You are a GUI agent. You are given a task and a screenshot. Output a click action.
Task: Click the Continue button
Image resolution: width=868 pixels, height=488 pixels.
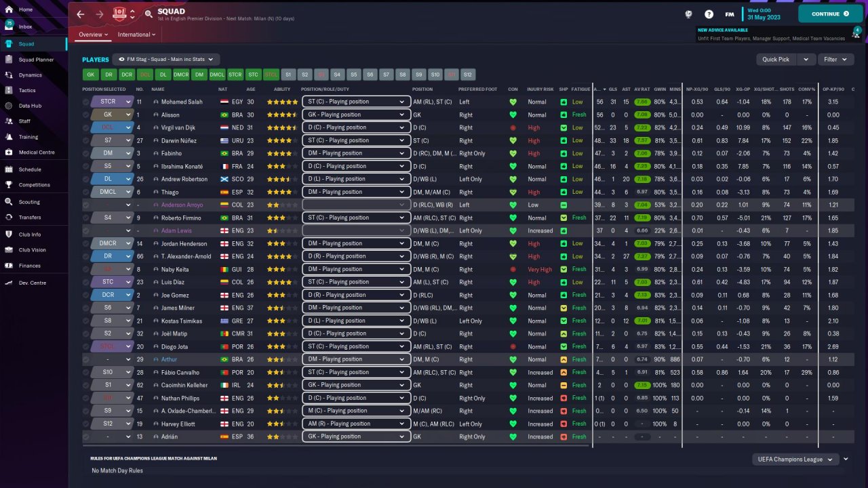tap(831, 14)
